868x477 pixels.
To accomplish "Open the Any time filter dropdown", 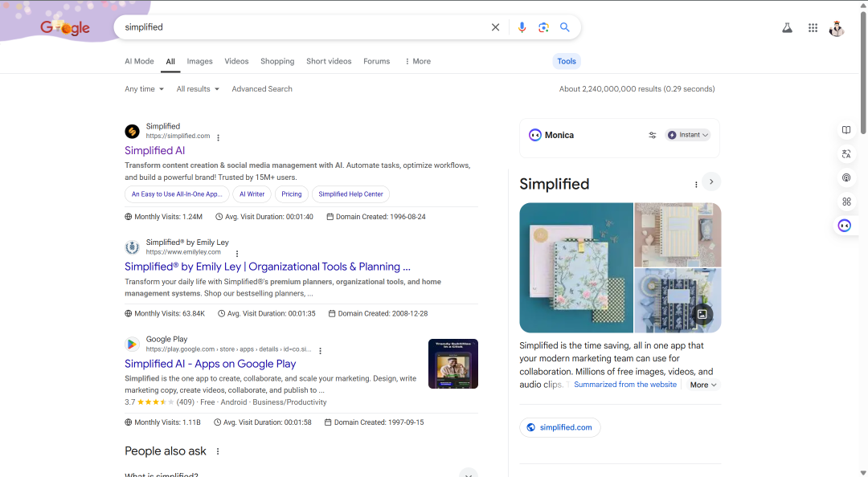I will 144,89.
